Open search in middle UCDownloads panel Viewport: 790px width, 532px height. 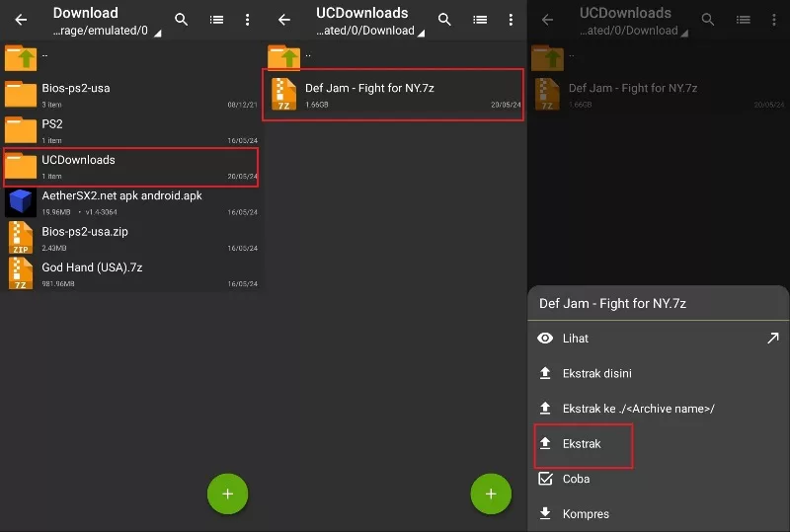coord(444,20)
